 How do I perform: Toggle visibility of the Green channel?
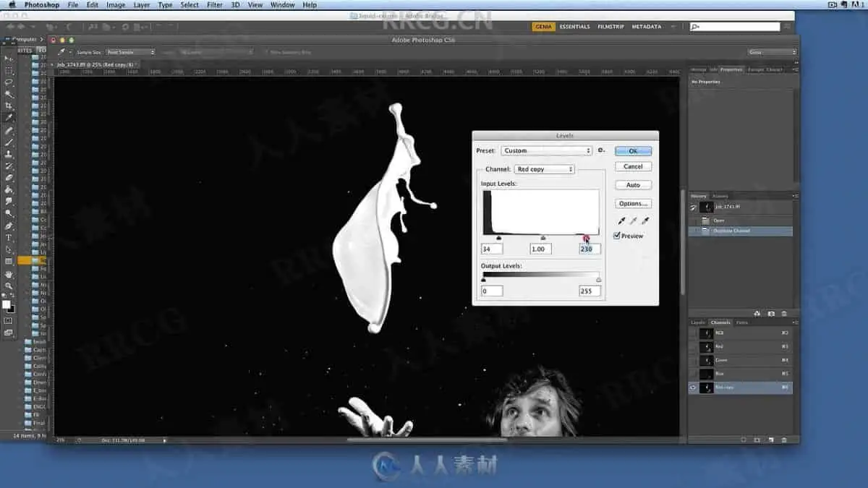(x=694, y=361)
